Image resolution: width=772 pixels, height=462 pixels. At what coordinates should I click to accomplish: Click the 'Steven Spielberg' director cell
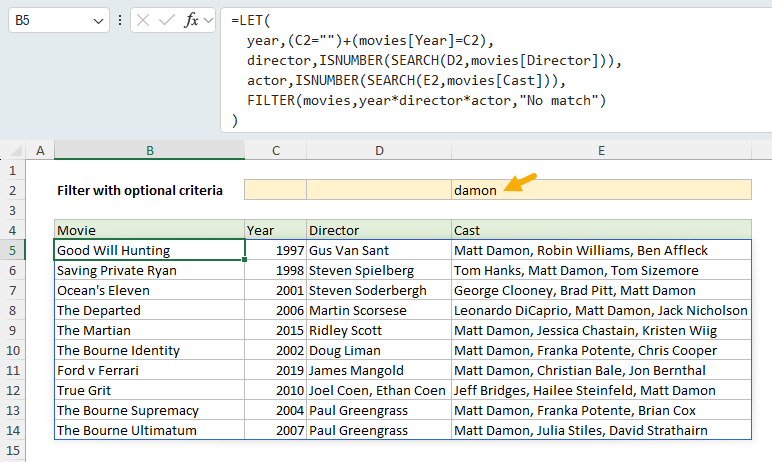point(379,270)
